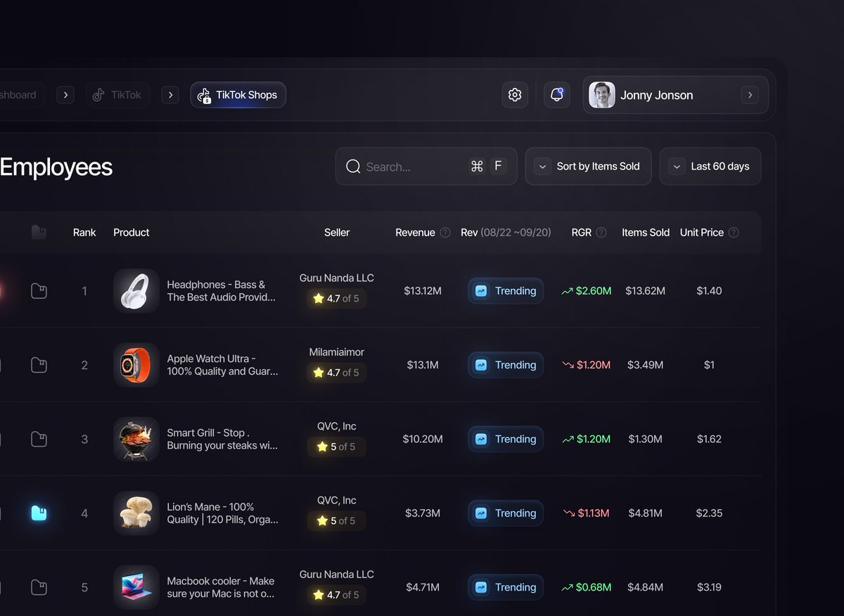Screen dimensions: 844x616
Task: Bookmark the Apple Watch Ultra row
Action: point(39,365)
